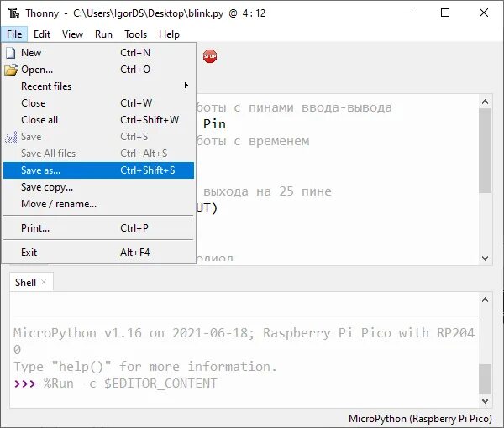The width and height of the screenshot is (504, 428).
Task: Click the 'UT)' code fragment in editor
Action: [207, 208]
